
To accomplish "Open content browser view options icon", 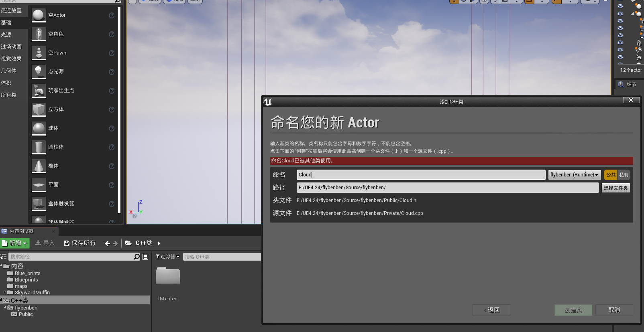I will click(x=145, y=257).
